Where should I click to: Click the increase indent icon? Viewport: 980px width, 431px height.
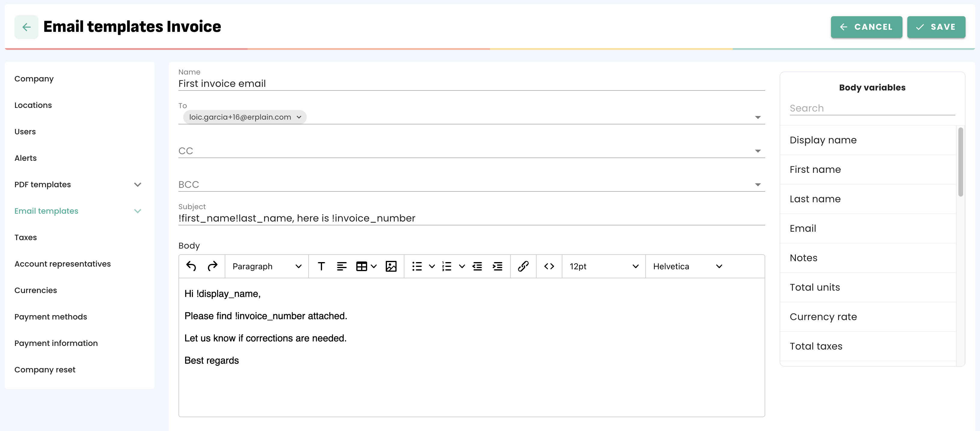pyautogui.click(x=498, y=266)
